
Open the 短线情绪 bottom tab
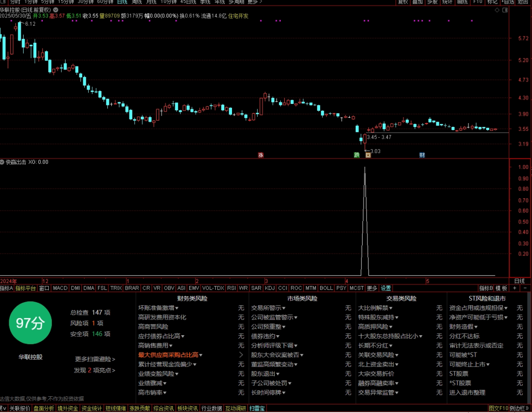(116, 408)
